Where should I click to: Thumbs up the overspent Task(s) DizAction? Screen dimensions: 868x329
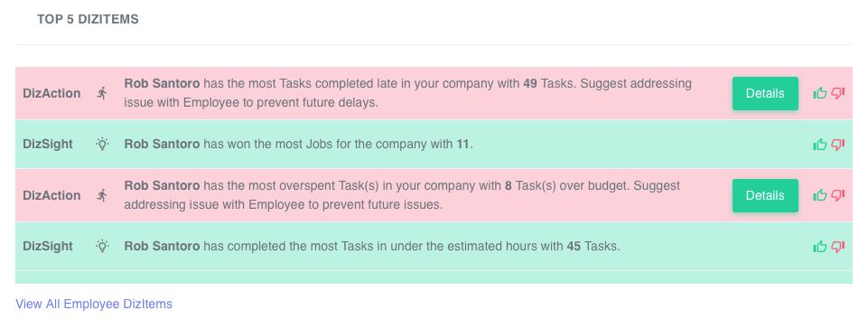(x=820, y=195)
